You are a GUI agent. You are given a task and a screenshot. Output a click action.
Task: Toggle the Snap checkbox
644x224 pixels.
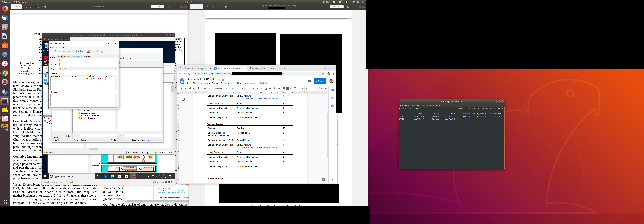point(143,153)
